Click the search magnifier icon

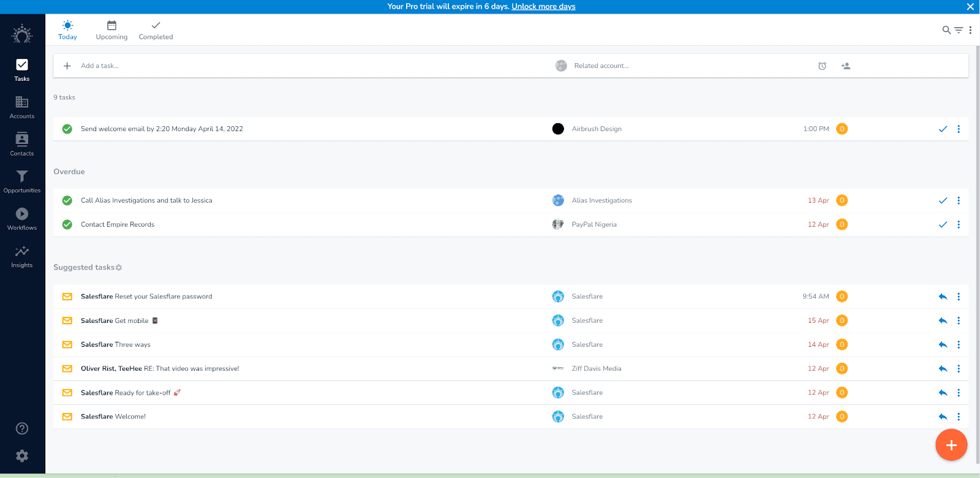coord(946,30)
